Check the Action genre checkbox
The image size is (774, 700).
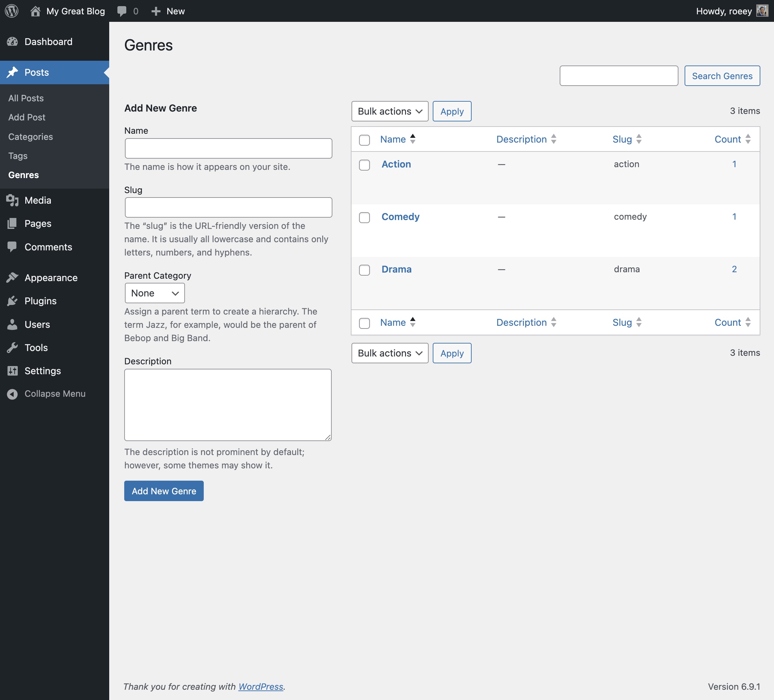pyautogui.click(x=364, y=165)
